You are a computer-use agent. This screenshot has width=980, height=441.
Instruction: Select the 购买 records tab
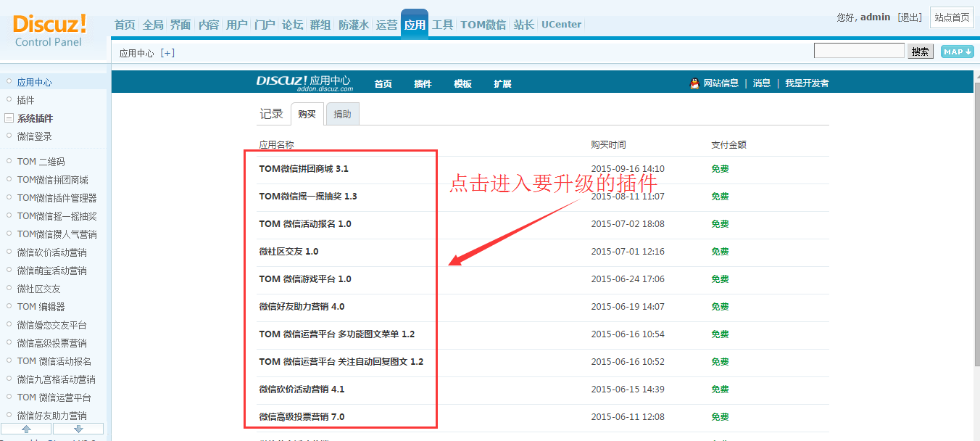click(307, 114)
